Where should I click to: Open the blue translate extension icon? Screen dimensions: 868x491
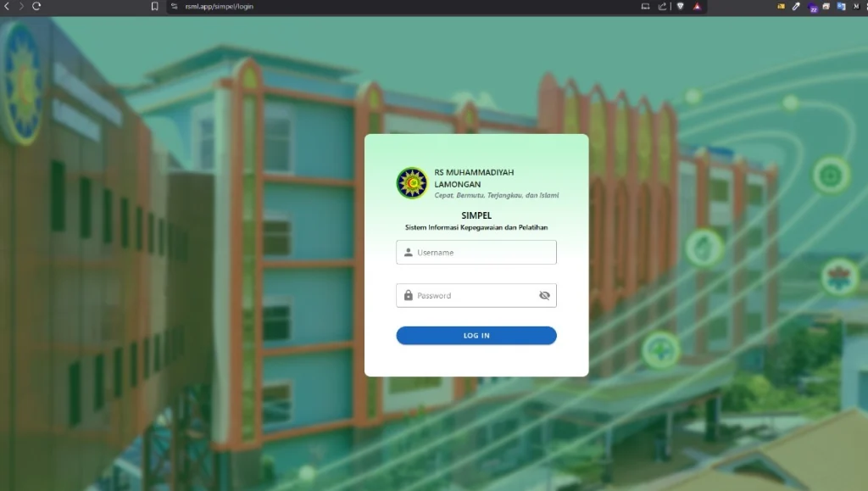[x=842, y=6]
